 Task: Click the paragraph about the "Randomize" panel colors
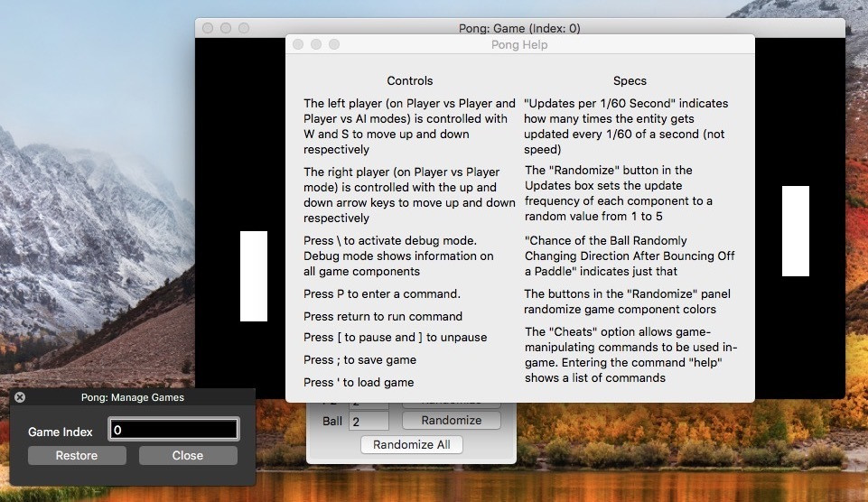click(627, 302)
